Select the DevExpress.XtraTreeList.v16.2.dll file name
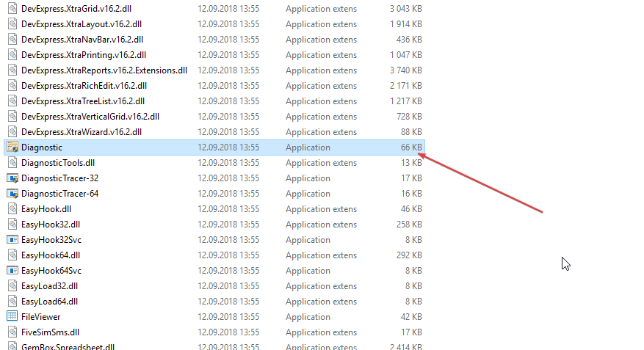This screenshot has height=350, width=644. (x=83, y=101)
